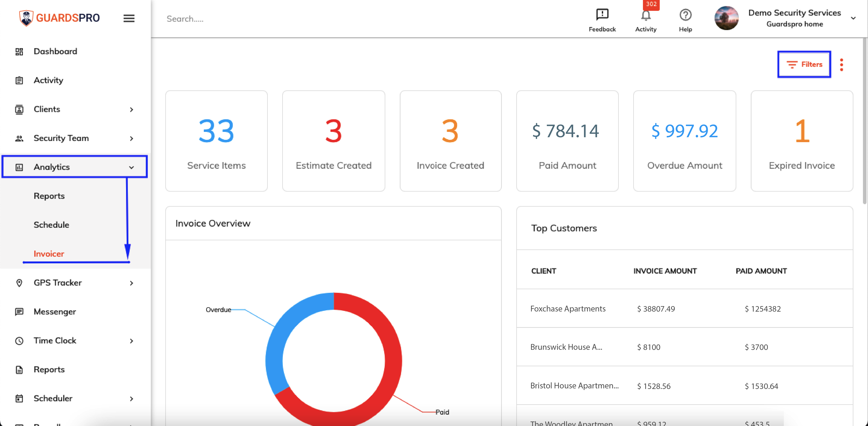Expand the Clients submenu chevron
The height and width of the screenshot is (426, 868).
(x=131, y=109)
